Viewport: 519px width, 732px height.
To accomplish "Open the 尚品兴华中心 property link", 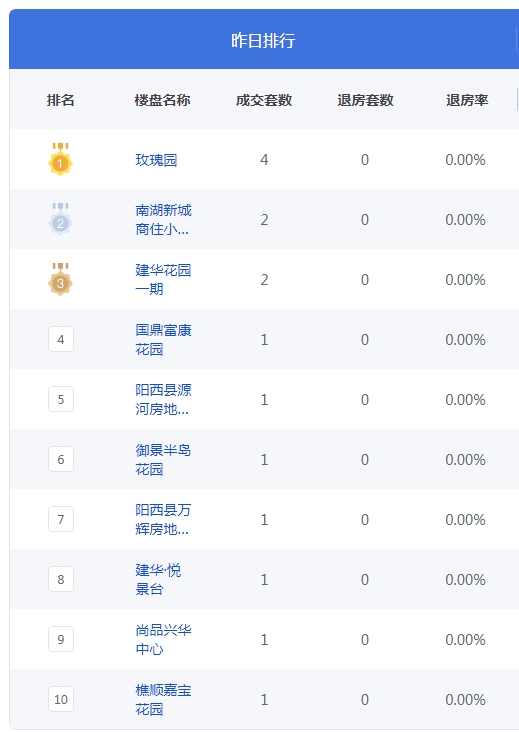I will click(x=163, y=639).
